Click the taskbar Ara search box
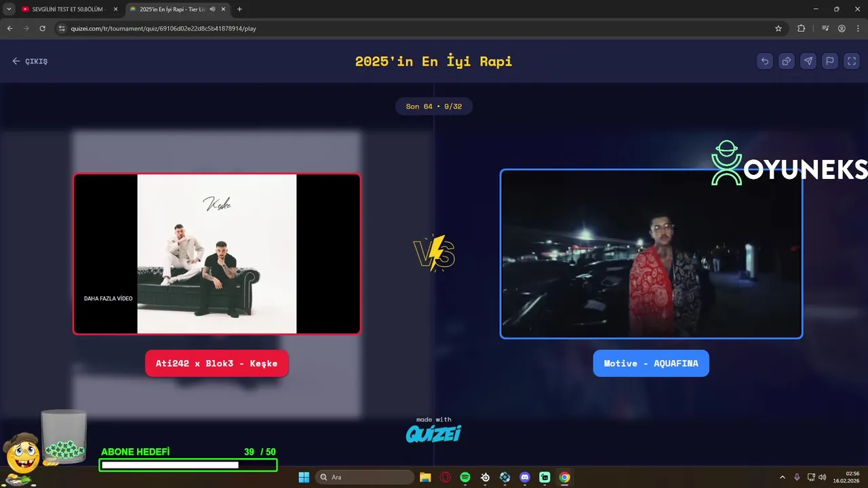The height and width of the screenshot is (488, 868). coord(365,477)
